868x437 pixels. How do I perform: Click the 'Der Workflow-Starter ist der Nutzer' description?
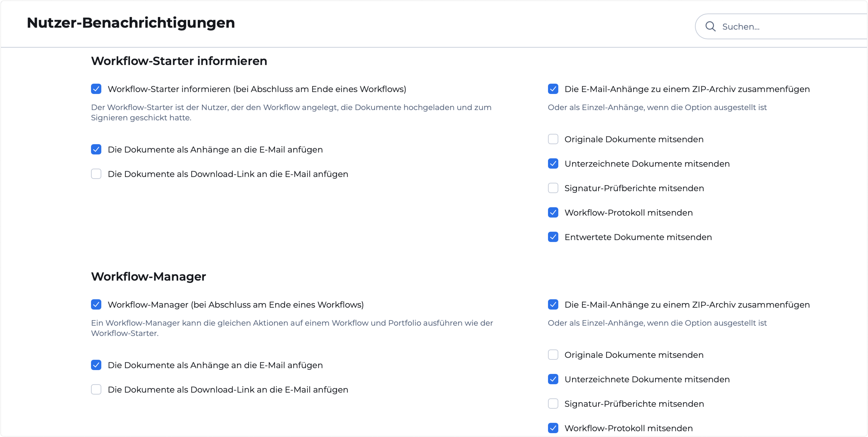pos(291,112)
